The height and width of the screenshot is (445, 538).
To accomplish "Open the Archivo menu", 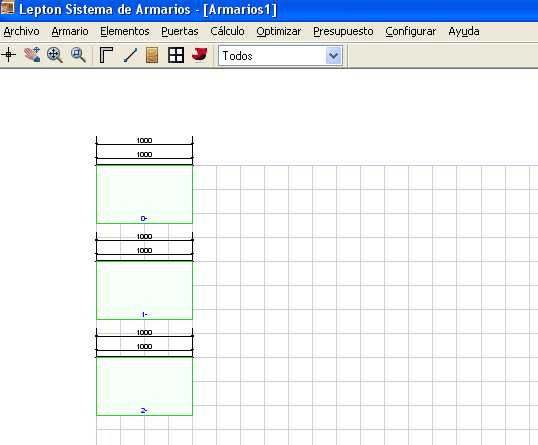I will [22, 31].
